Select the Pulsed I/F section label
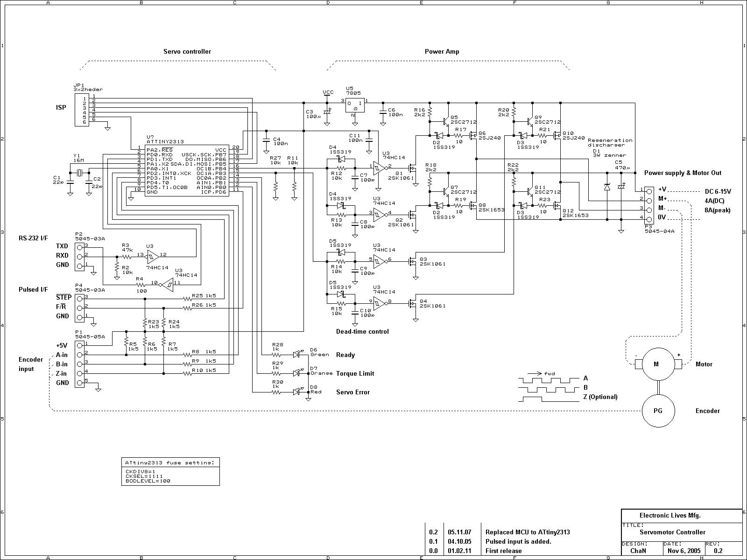The height and width of the screenshot is (560, 747). (x=33, y=289)
